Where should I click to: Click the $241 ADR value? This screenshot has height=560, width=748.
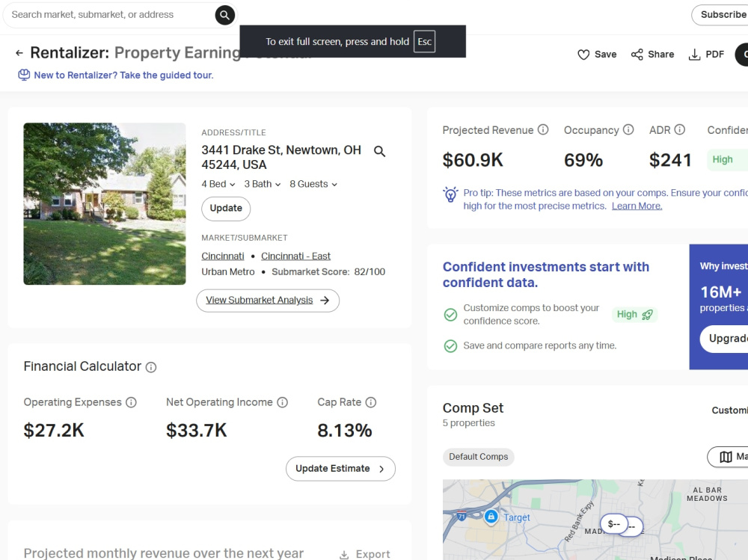pyautogui.click(x=670, y=160)
